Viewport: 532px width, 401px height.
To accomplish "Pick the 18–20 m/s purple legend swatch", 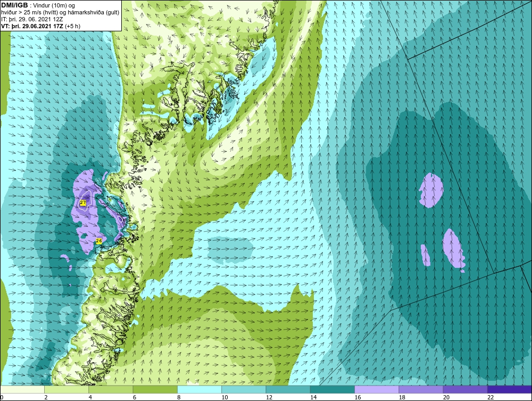I will [x=421, y=389].
